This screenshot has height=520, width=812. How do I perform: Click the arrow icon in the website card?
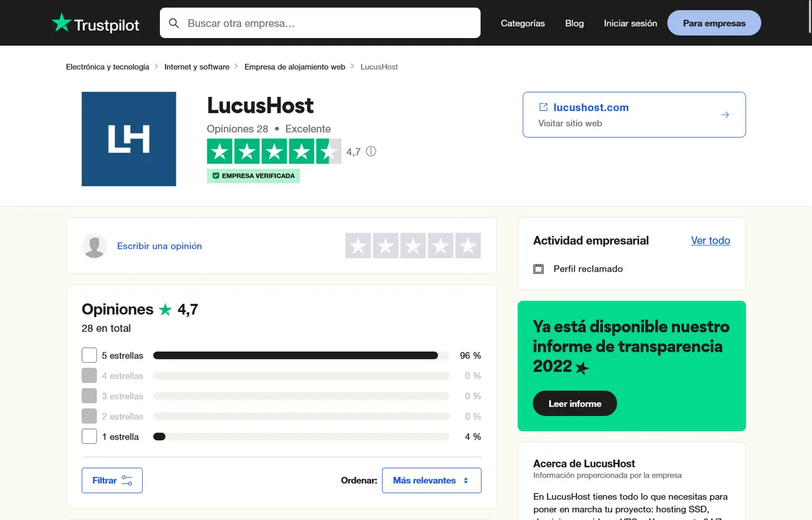click(725, 115)
